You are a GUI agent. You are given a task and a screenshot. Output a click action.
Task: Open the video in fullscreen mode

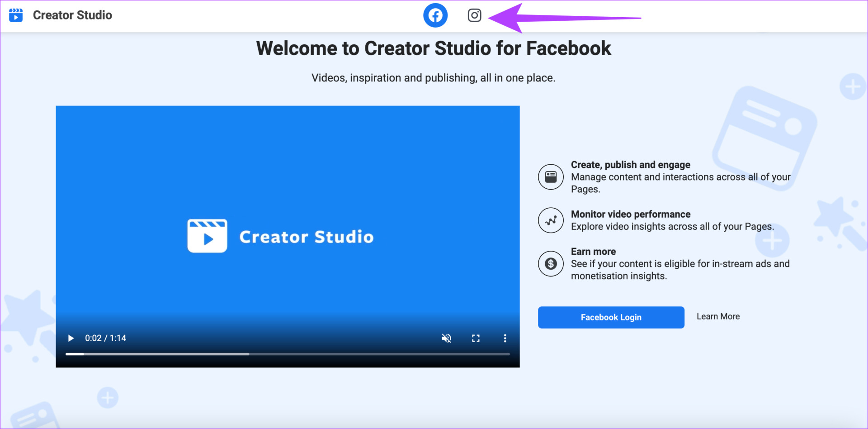[476, 338]
